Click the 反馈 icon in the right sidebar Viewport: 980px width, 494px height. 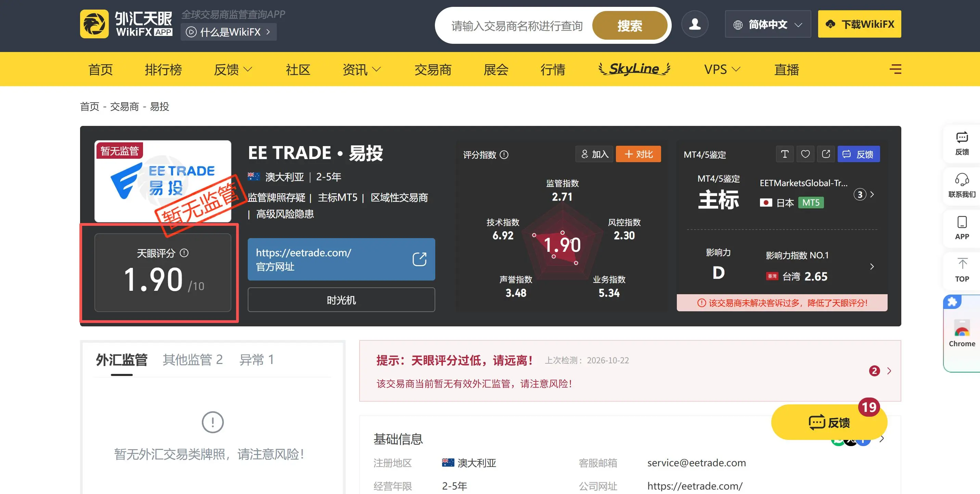962,143
